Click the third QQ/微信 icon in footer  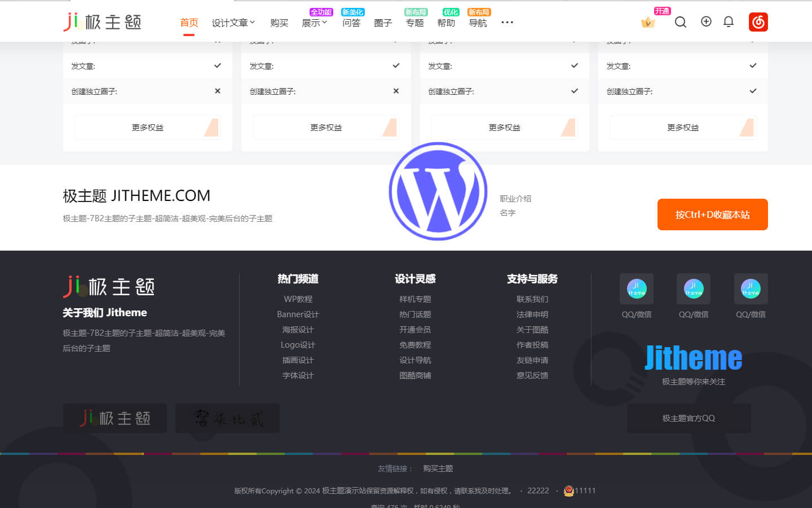[x=751, y=289]
